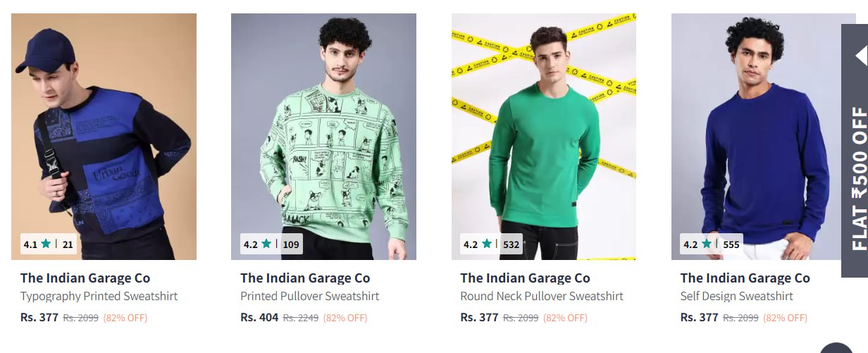Click the Rs. 404 price of Printed Pullover
Screen dimensions: 868x353
coord(259,317)
